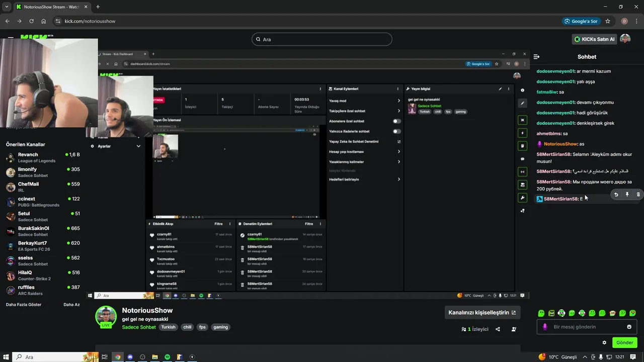The image size is (644, 362).
Task: Open Windows Task View
Action: coord(105,357)
